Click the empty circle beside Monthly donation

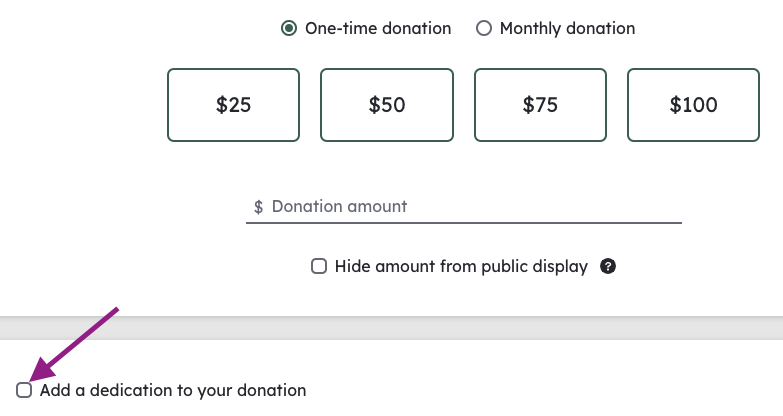[483, 28]
